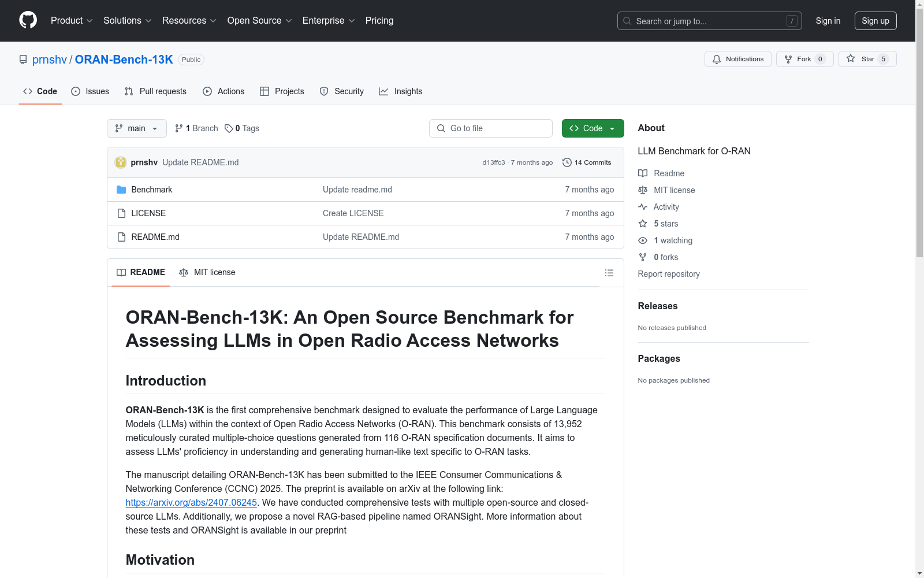Screen dimensions: 924x578
Task: Open the d13ffc3 commit hash
Action: pyautogui.click(x=494, y=162)
